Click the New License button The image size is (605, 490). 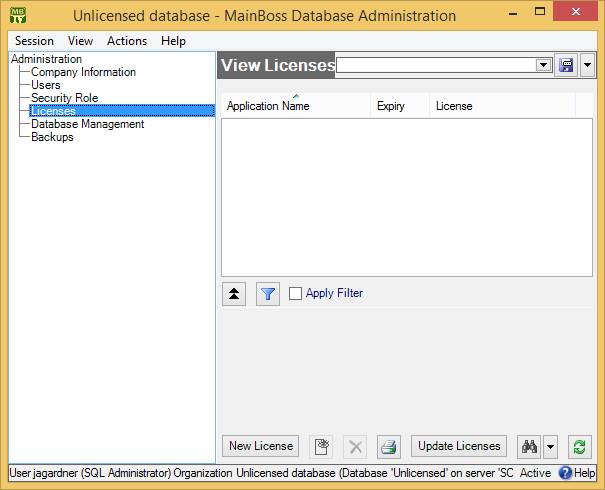(260, 446)
